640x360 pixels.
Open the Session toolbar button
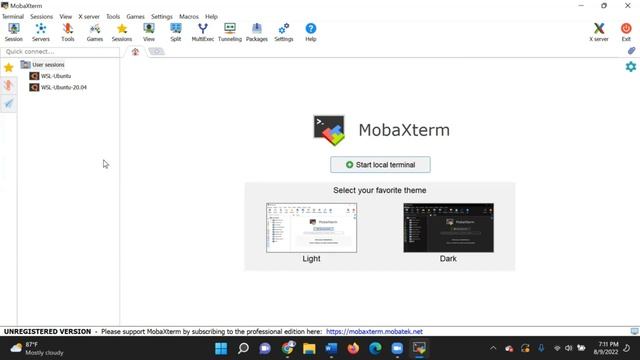(x=13, y=32)
